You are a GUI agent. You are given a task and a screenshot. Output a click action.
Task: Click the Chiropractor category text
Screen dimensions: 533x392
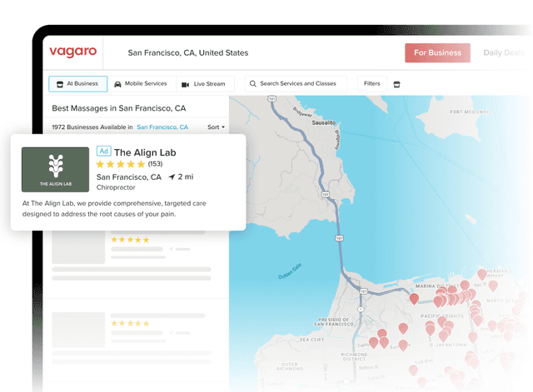click(x=116, y=187)
